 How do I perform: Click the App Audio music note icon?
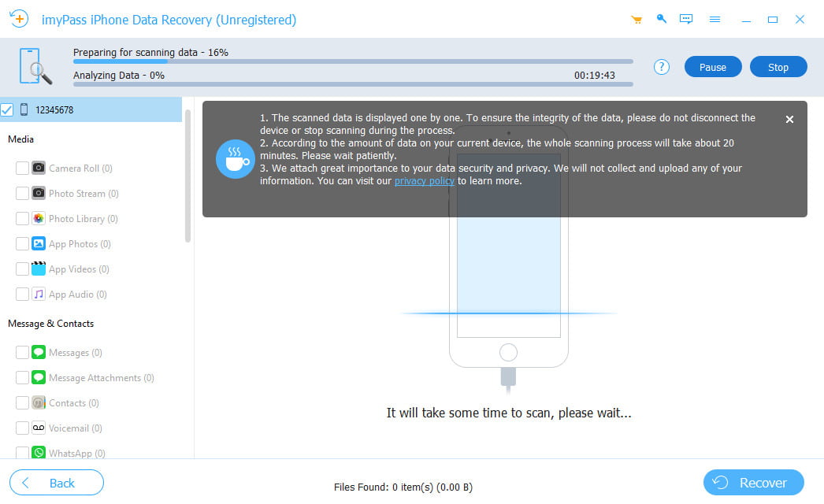coord(39,294)
